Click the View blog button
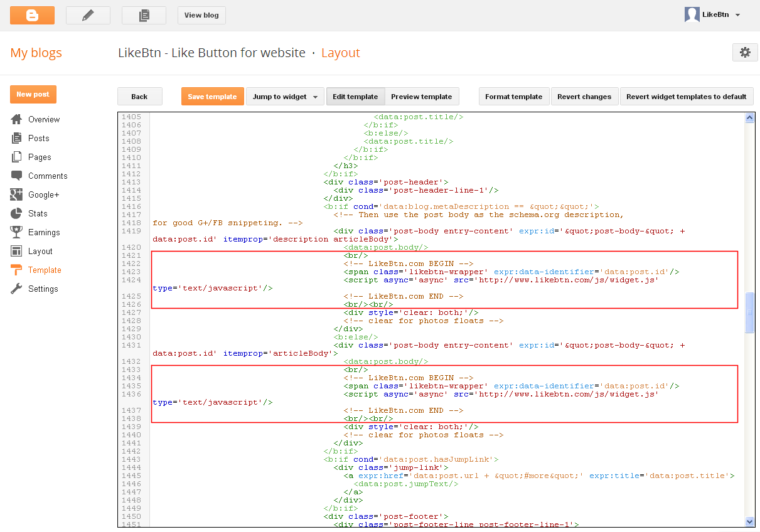 click(201, 15)
